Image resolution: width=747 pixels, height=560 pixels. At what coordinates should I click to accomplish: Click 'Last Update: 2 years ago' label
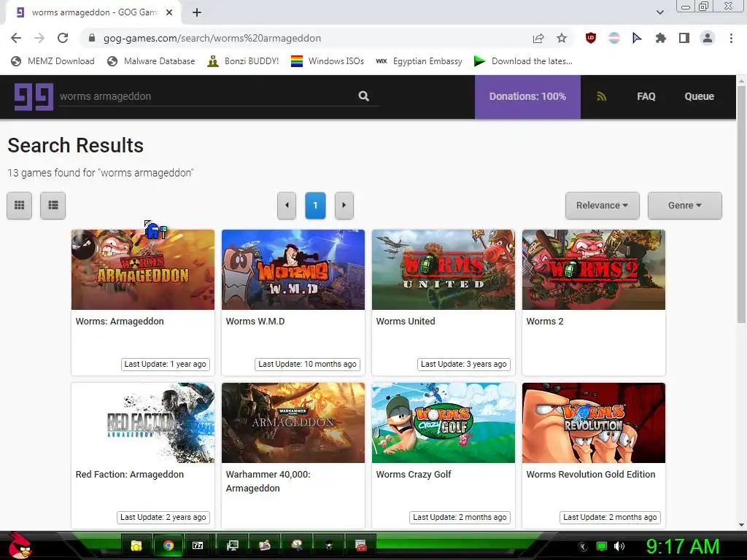coord(163,517)
